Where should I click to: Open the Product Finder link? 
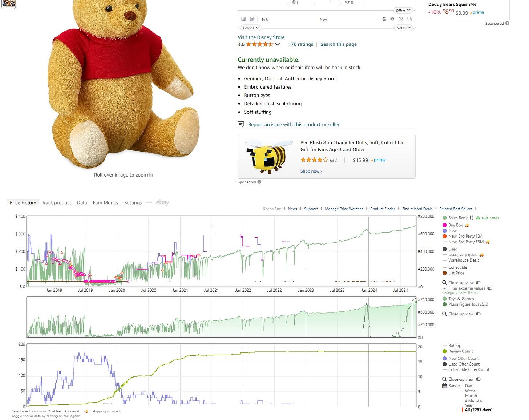pos(382,209)
